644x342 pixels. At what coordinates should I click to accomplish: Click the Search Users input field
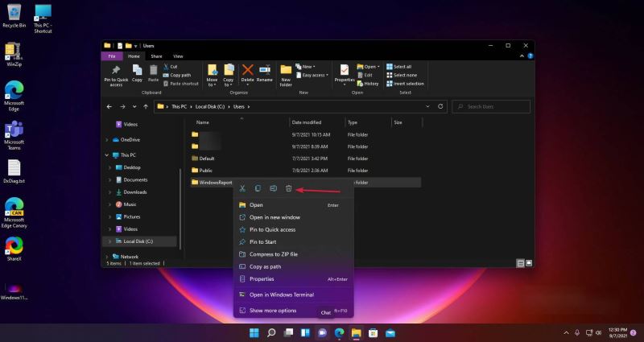pyautogui.click(x=494, y=106)
